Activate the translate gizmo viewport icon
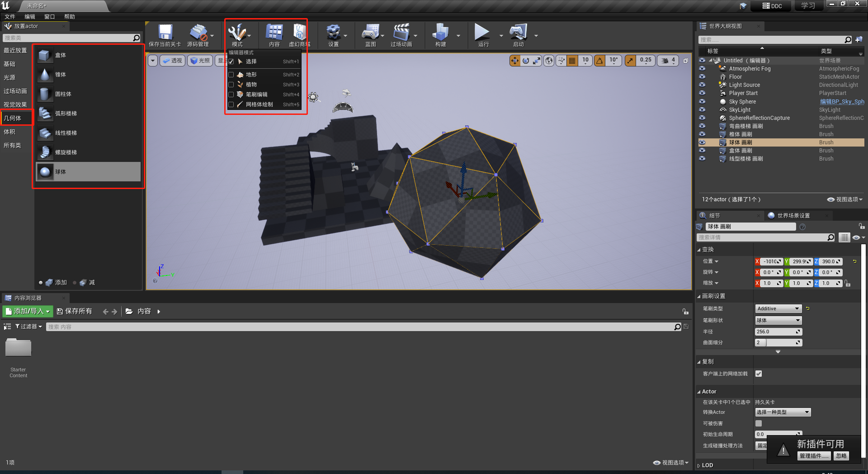This screenshot has height=474, width=868. [515, 61]
